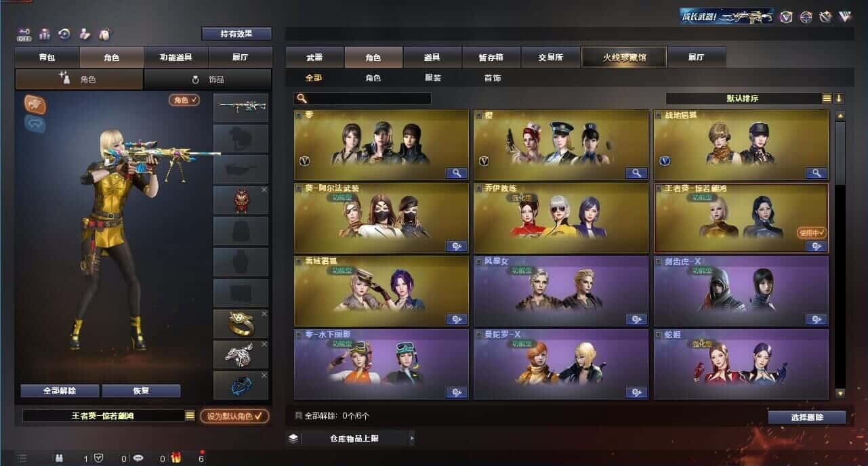Click the inventory search input field
Screen dimensions: 868x466
pos(363,99)
